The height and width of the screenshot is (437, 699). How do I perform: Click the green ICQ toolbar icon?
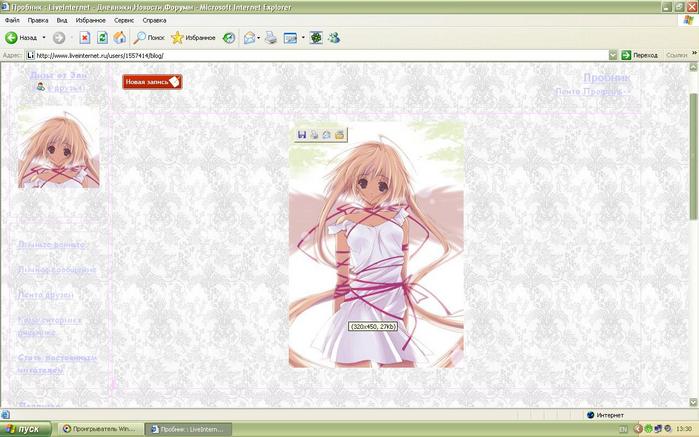pos(316,38)
